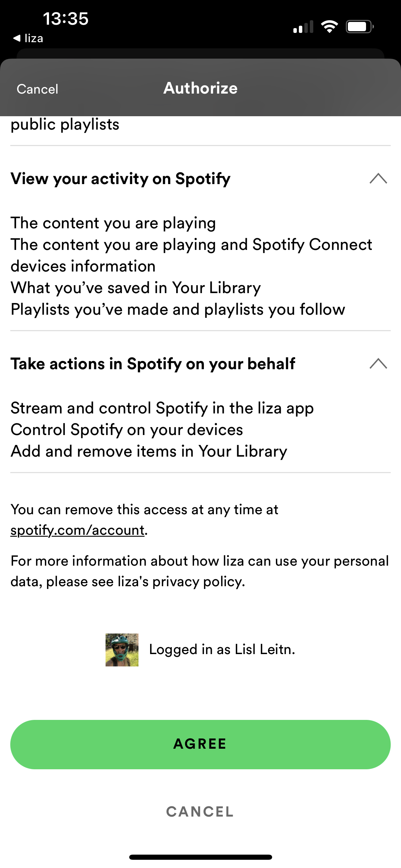Tap the View your activity on Spotify heading
The width and height of the screenshot is (401, 868).
pyautogui.click(x=121, y=179)
